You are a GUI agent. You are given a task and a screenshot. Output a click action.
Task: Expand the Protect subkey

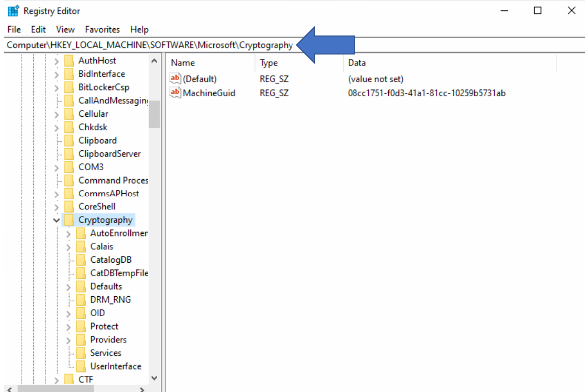pyautogui.click(x=69, y=327)
